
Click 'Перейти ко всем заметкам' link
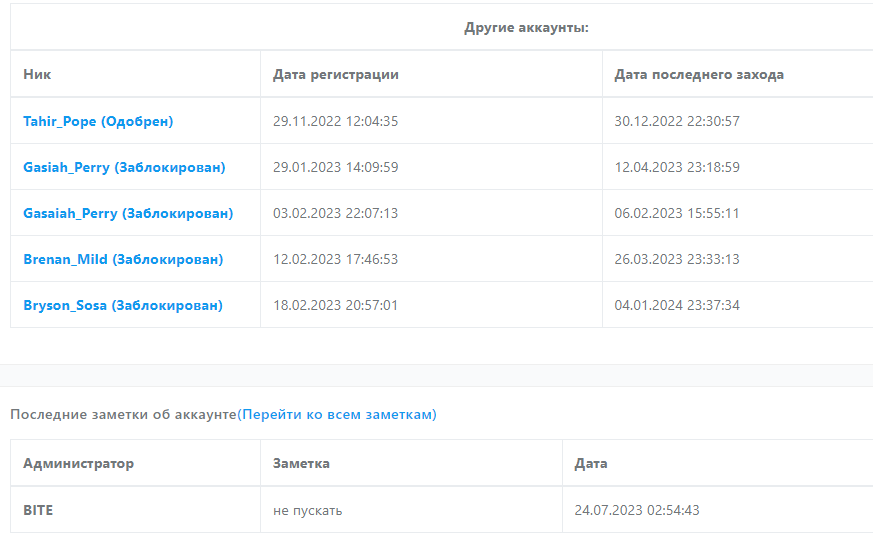pyautogui.click(x=338, y=414)
